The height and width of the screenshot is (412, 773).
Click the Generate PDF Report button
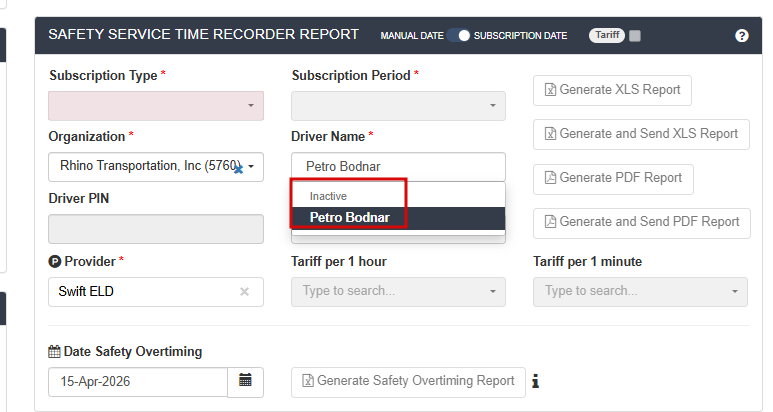click(613, 178)
